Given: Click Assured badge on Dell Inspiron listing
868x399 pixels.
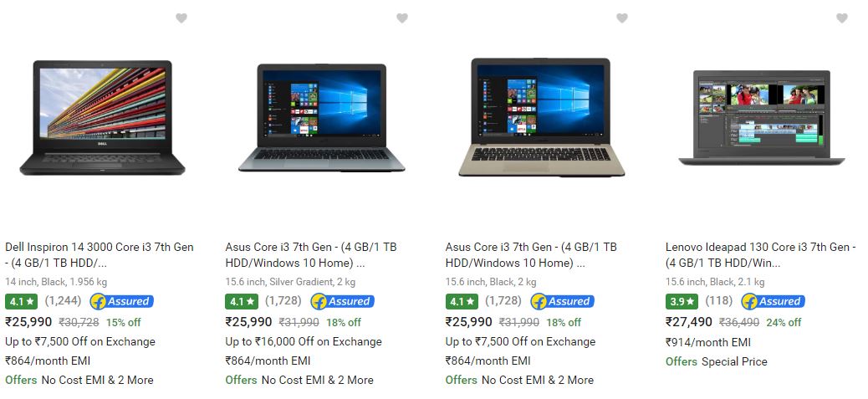Looking at the screenshot, I should click(122, 302).
